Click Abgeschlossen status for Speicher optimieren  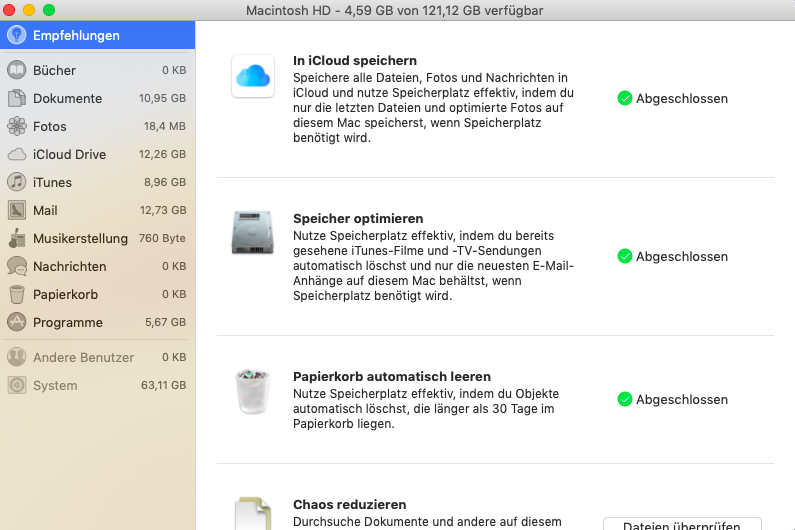coord(681,257)
